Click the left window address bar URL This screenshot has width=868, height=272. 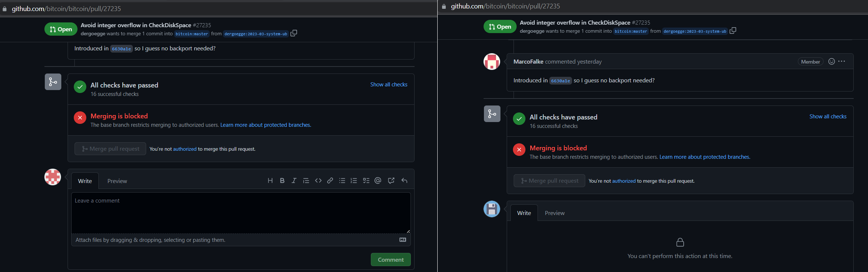click(x=66, y=8)
